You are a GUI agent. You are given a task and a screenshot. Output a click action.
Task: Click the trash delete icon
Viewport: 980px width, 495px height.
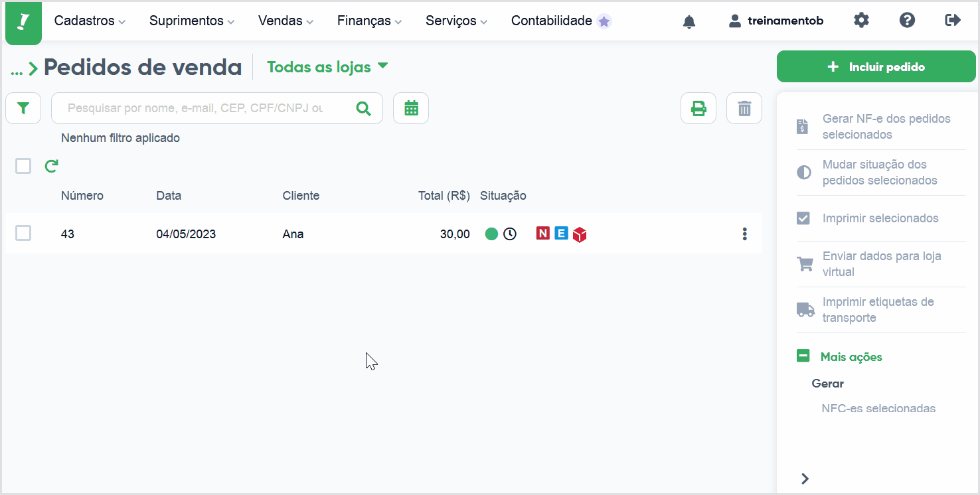click(744, 108)
